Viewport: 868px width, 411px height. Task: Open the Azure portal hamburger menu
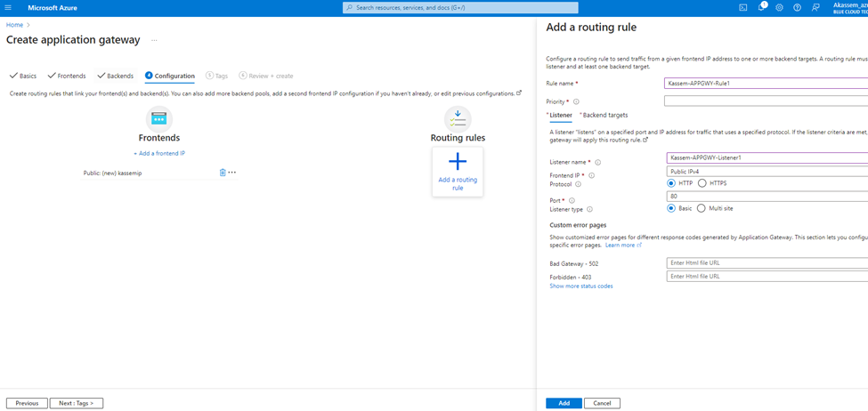(x=8, y=8)
